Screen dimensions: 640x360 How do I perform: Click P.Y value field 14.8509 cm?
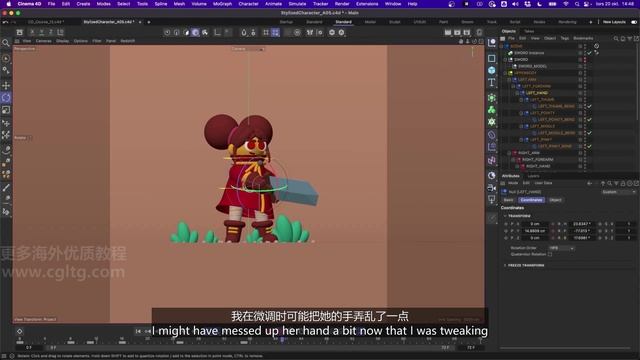535,231
